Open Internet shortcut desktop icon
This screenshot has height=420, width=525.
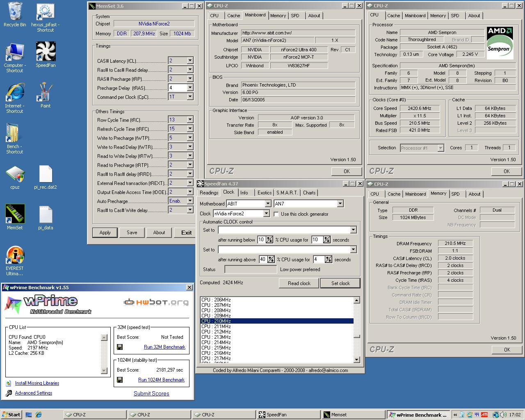(15, 92)
